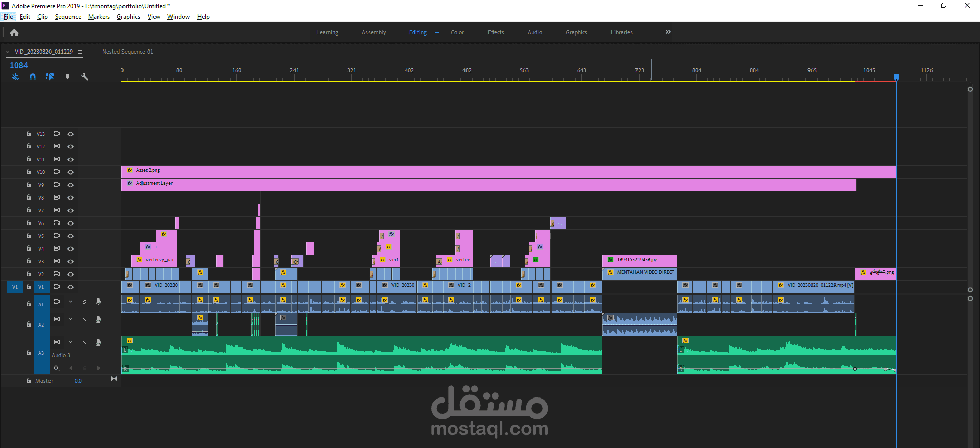Screen dimensions: 980x448
Task: Click the Master track output icon
Action: tap(114, 379)
